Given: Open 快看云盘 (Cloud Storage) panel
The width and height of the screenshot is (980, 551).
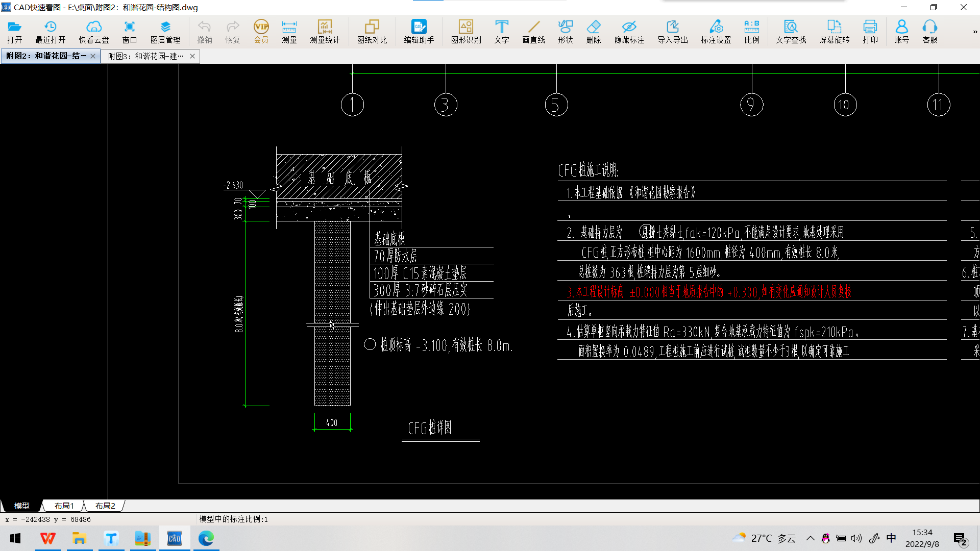Looking at the screenshot, I should pos(92,31).
